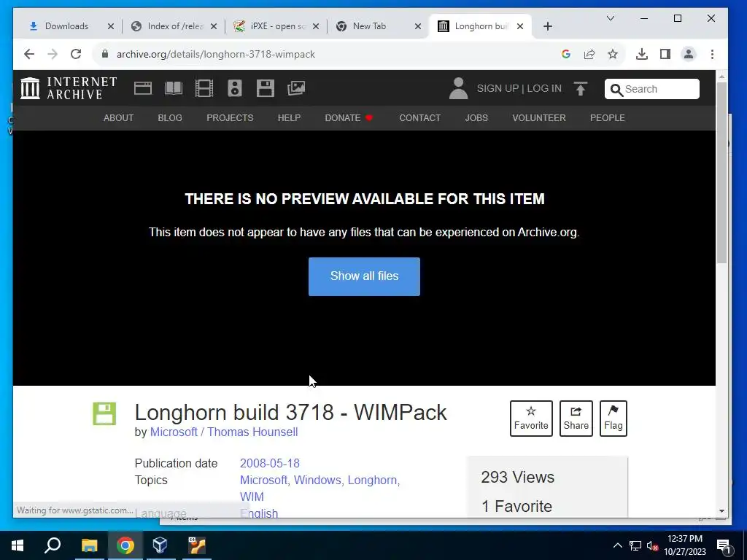Open the Images icon in navbar

296,88
